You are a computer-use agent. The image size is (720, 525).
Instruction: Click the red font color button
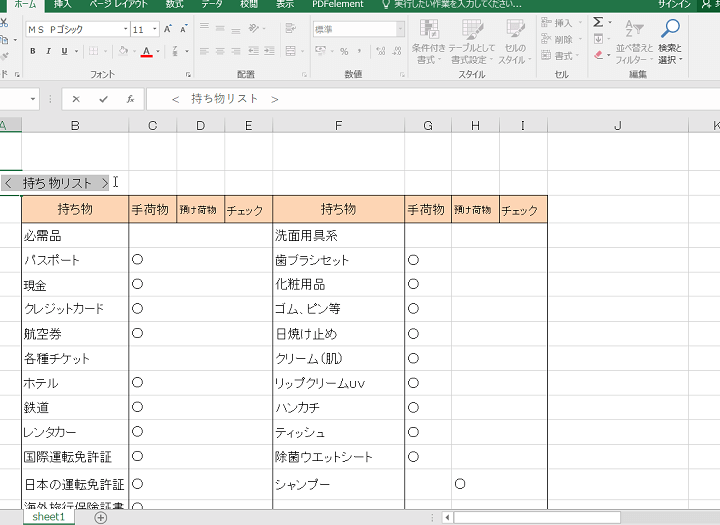coord(146,51)
